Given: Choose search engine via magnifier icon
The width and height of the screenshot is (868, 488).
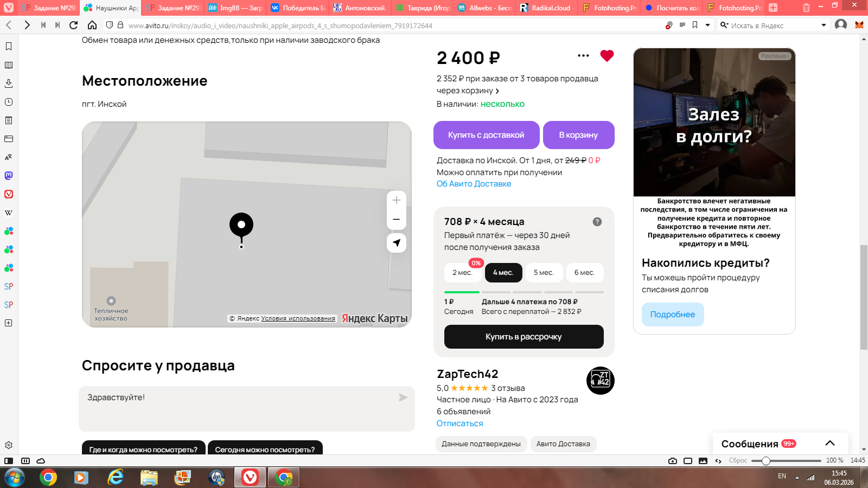Looking at the screenshot, I should pos(724,25).
